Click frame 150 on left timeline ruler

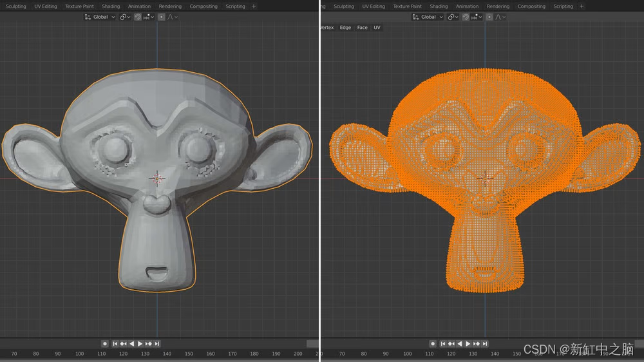[189, 354]
